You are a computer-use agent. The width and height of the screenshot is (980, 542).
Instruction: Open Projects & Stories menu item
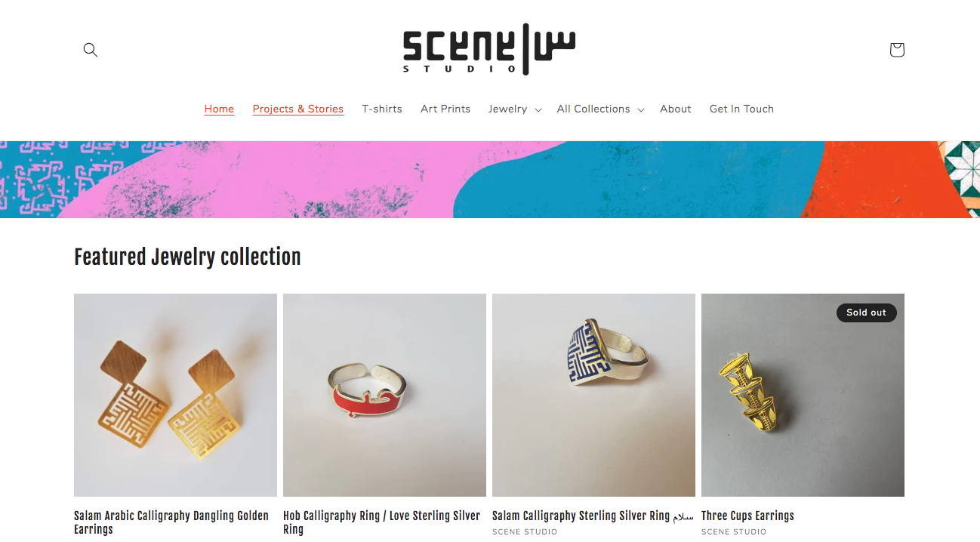click(298, 109)
